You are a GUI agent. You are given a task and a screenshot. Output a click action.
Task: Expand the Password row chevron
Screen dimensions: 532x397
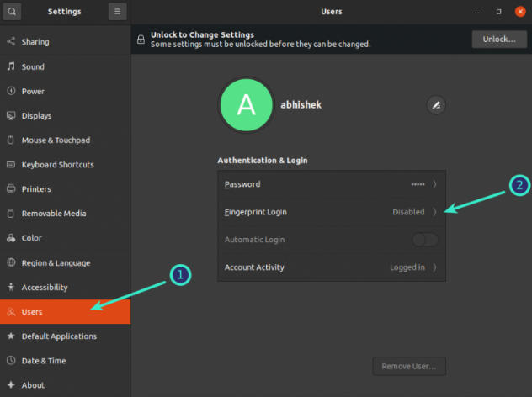[434, 184]
